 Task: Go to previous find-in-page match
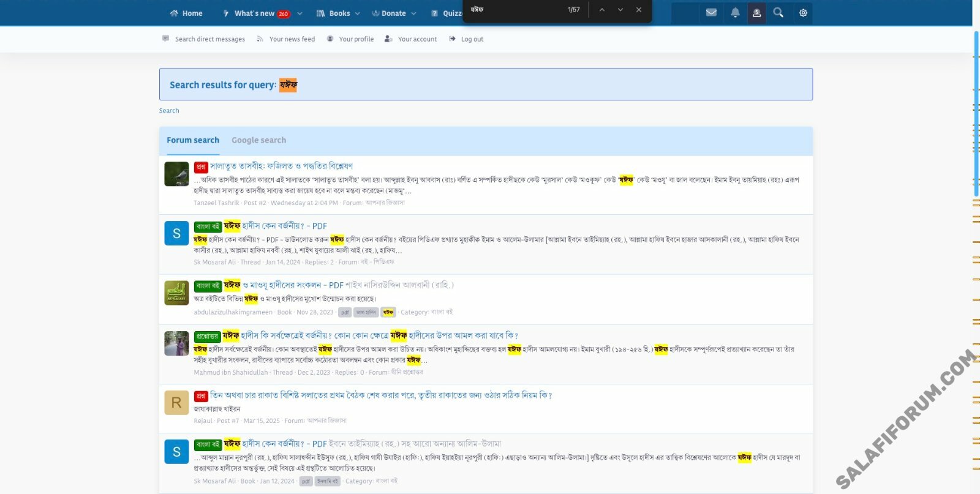coord(602,10)
